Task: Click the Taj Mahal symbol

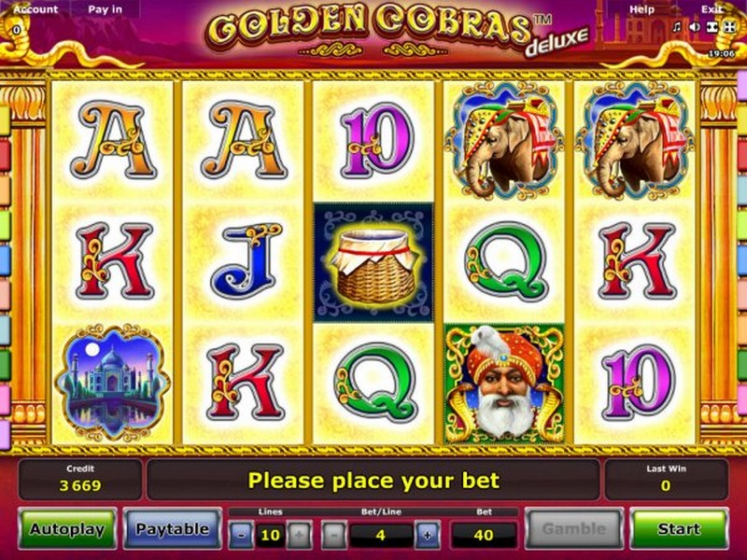Action: (112, 383)
